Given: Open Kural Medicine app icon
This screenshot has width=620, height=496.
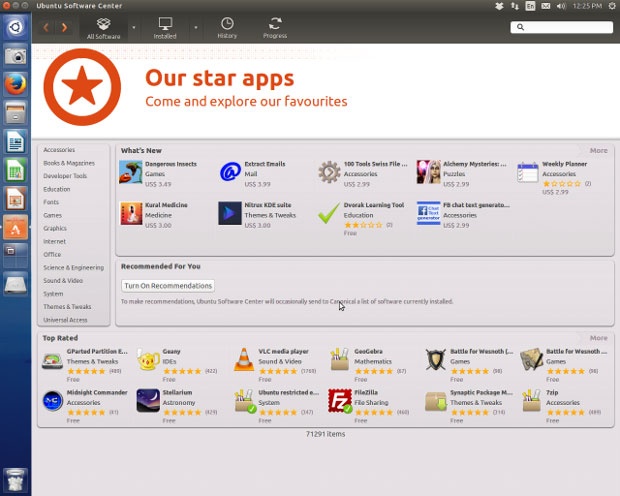Looking at the screenshot, I should click(131, 213).
